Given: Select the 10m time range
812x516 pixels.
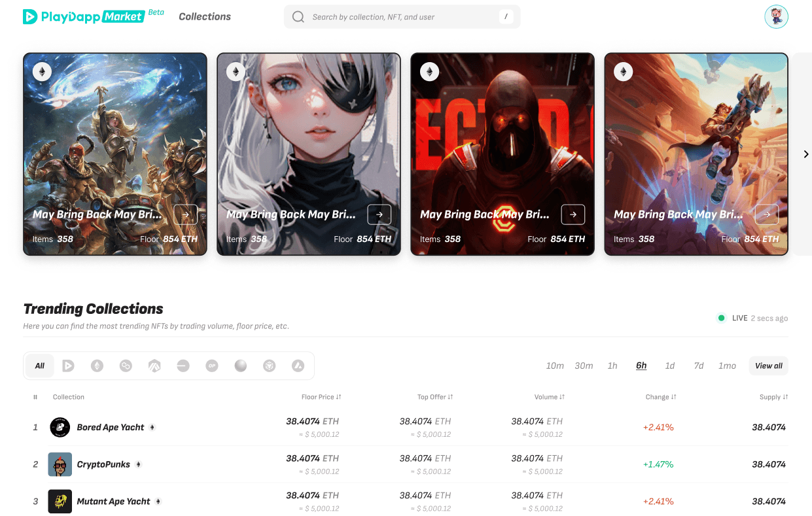Looking at the screenshot, I should pyautogui.click(x=555, y=366).
